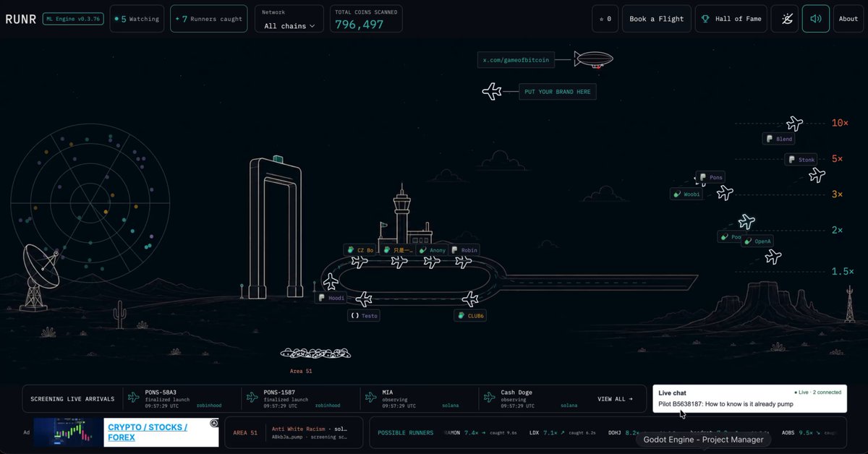Select the Pons coin tag
This screenshot has width=868, height=454.
tap(710, 177)
